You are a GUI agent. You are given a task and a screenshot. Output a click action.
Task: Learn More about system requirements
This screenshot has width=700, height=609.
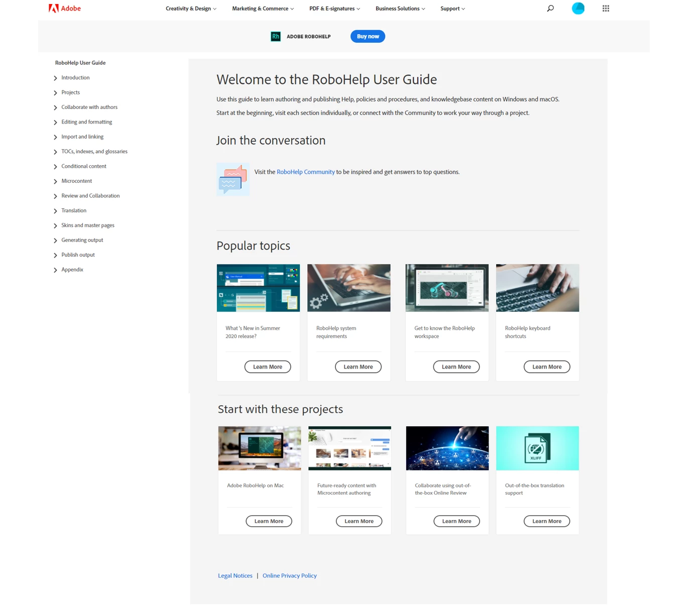coord(358,367)
